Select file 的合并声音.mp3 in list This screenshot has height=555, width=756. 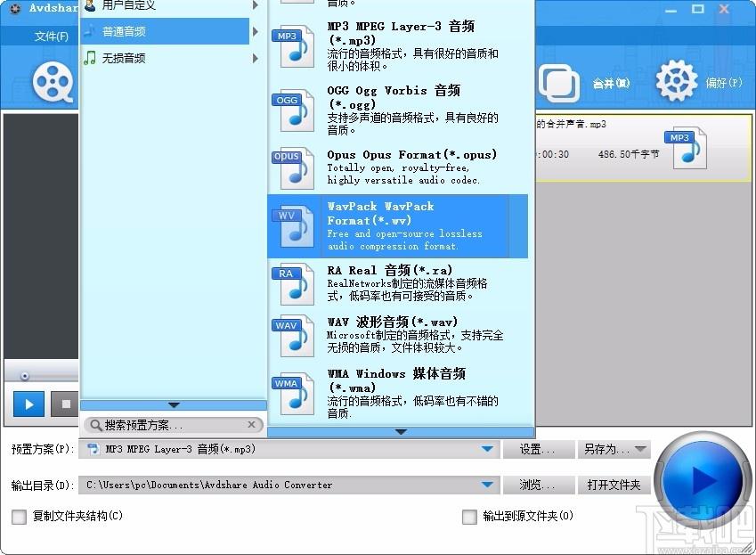click(642, 148)
